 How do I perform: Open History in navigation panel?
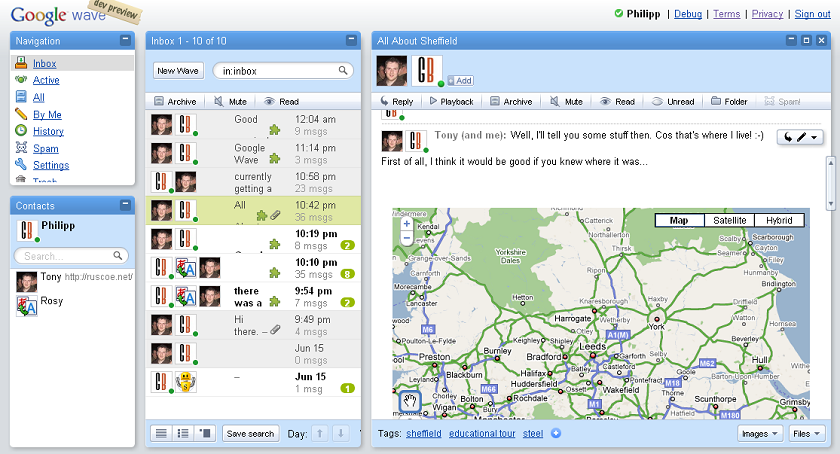pos(48,131)
